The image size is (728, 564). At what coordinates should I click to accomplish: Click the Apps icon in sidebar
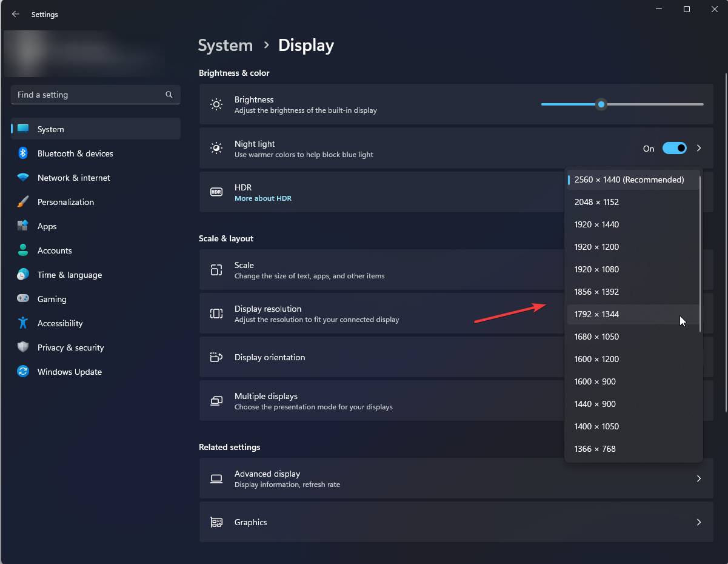23,226
